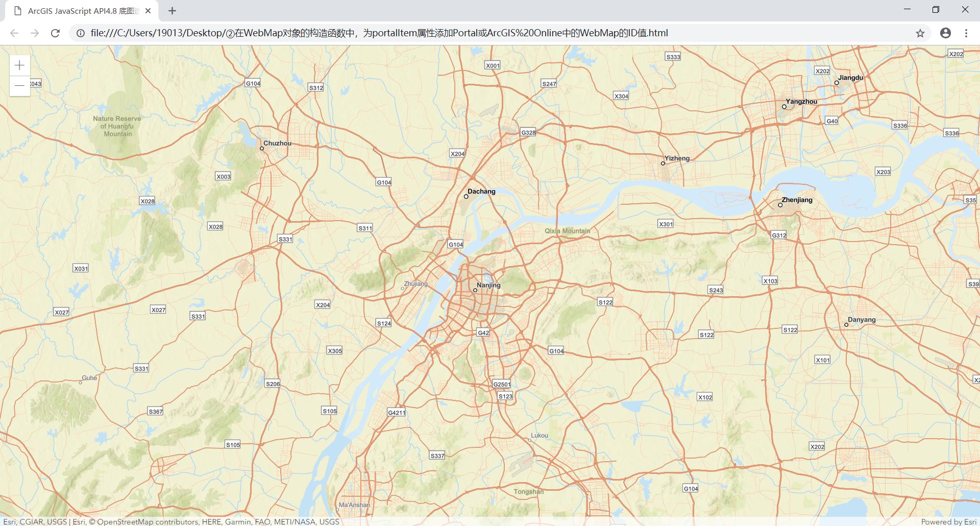Click the S247 road shield
Screen dimensions: 980x526
[549, 84]
